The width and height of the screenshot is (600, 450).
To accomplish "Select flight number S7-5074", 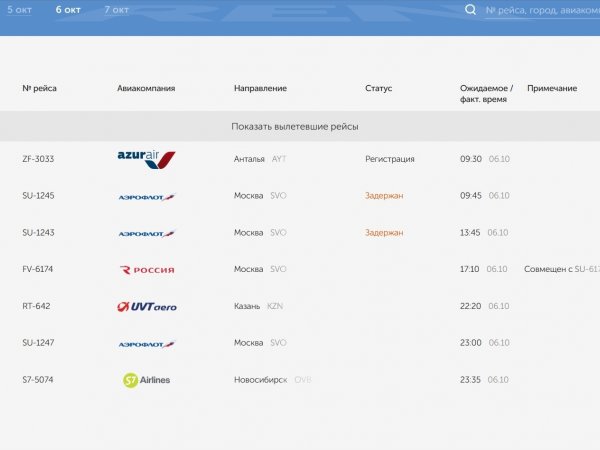I will click(x=38, y=380).
